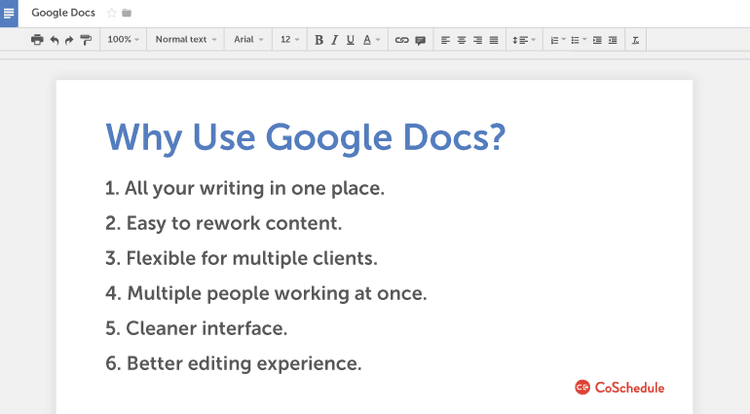Click the line Flexible for multiple clients
Image resolution: width=750 pixels, height=414 pixels.
click(x=242, y=258)
